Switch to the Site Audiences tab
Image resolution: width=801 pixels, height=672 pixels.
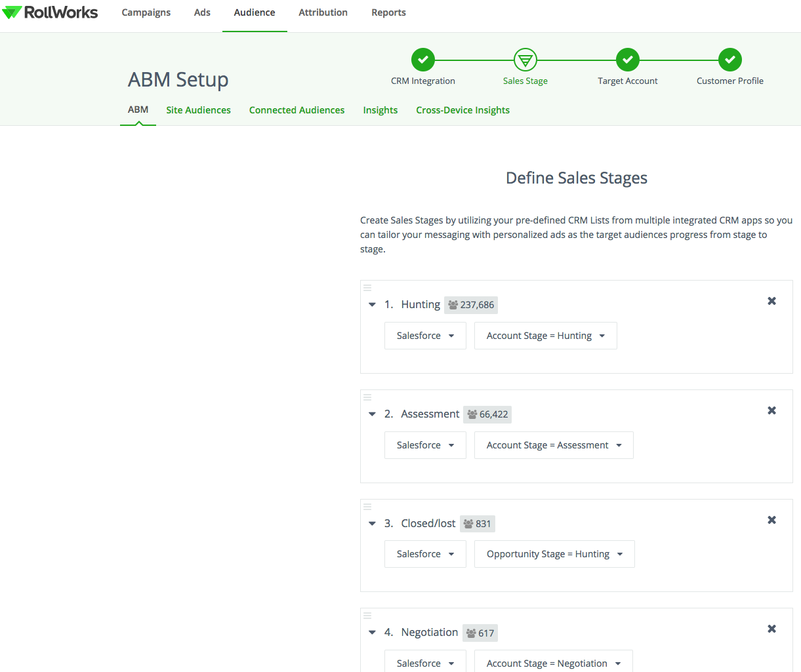[x=198, y=110]
